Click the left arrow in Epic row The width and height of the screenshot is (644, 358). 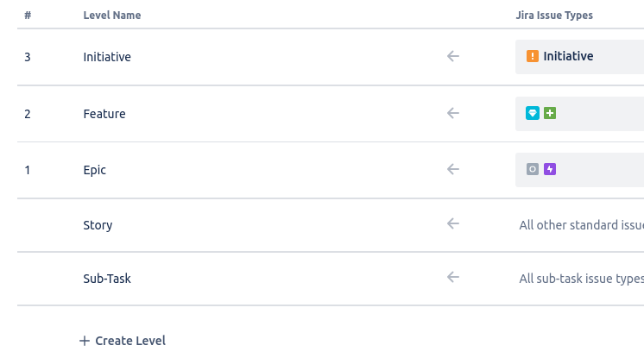pyautogui.click(x=453, y=169)
